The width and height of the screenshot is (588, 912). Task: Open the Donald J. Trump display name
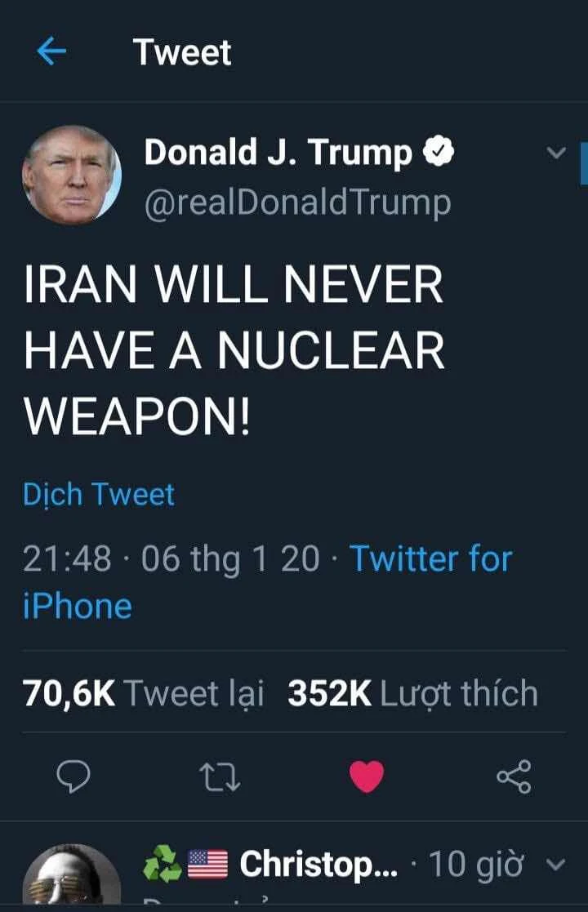pyautogui.click(x=278, y=153)
